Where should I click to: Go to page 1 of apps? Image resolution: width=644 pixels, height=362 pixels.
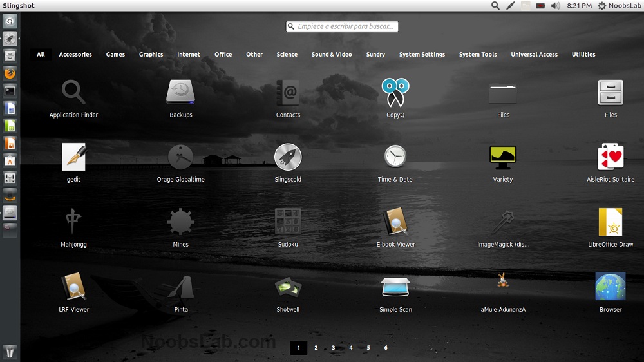299,348
